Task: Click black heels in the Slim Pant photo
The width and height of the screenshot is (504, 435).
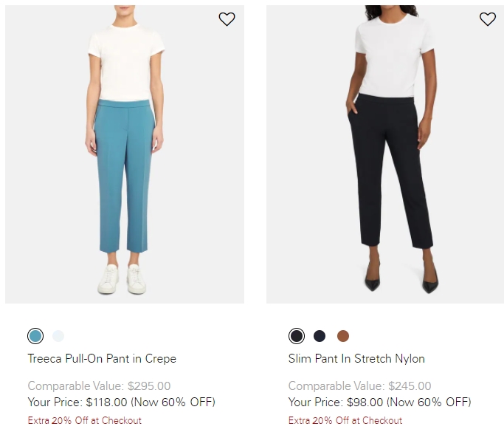Action: (x=401, y=278)
